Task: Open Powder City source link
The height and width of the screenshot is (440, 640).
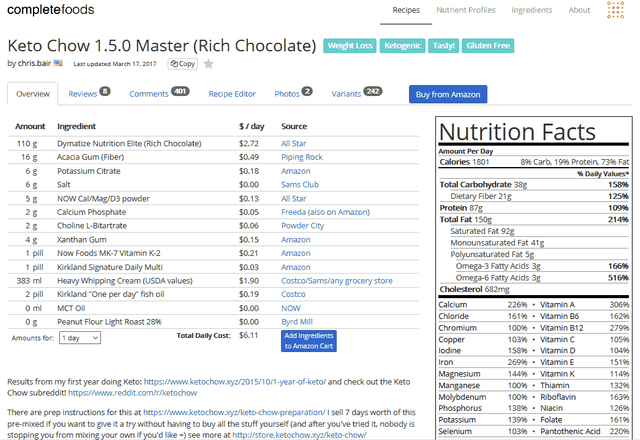Action: pos(302,226)
